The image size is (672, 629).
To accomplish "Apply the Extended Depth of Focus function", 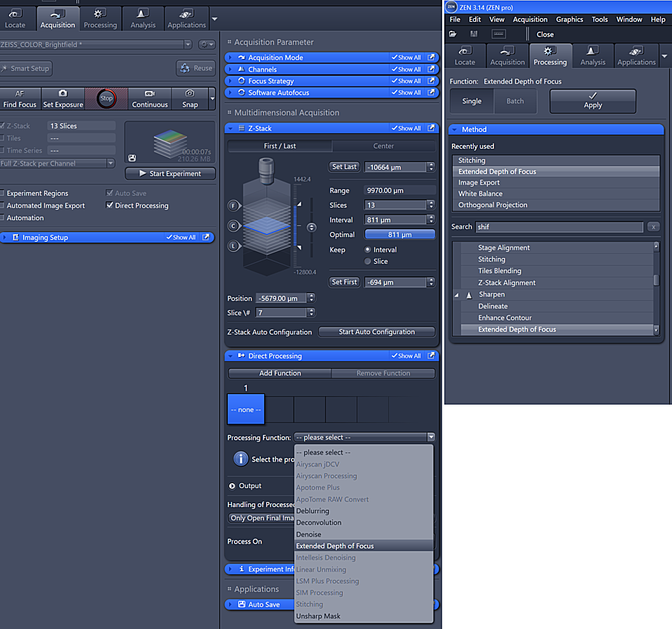I will pyautogui.click(x=593, y=101).
